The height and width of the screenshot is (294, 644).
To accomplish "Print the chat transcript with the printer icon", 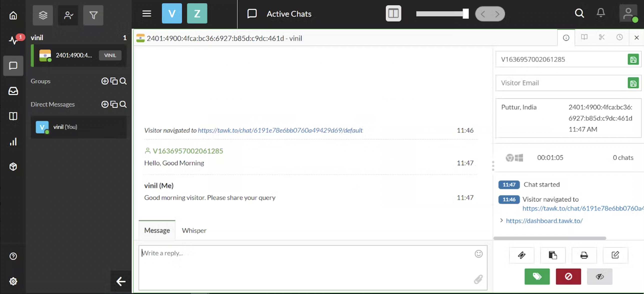I will point(584,255).
